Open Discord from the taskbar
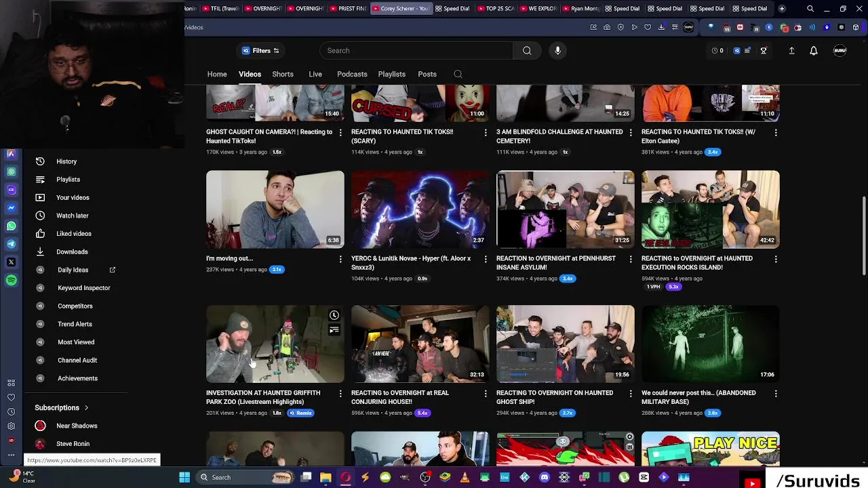This screenshot has width=868, height=488. [x=545, y=477]
